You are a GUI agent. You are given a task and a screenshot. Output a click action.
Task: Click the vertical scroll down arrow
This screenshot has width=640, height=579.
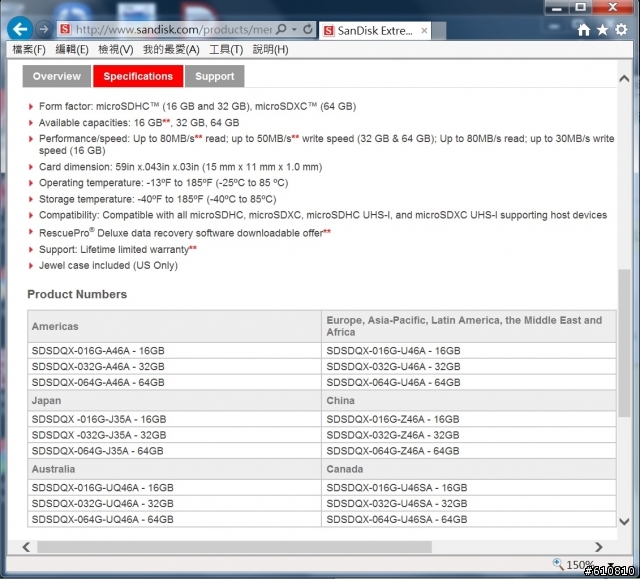pos(624,521)
